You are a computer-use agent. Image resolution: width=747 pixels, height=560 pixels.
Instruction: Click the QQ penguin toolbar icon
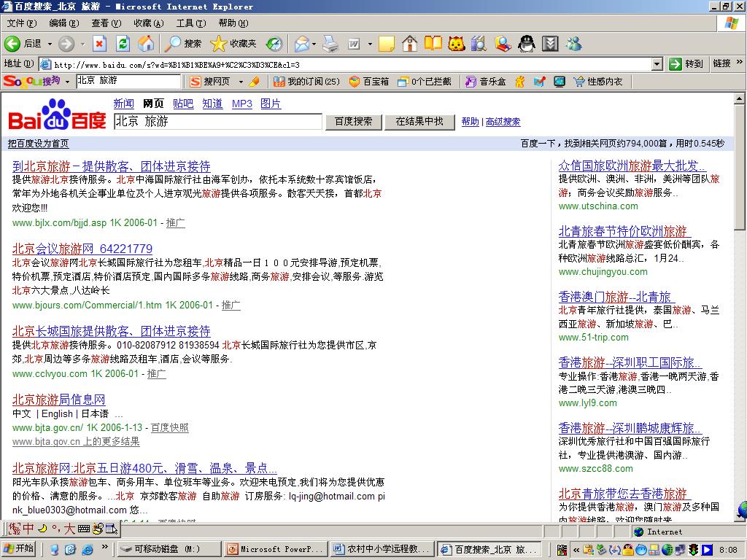tap(527, 44)
